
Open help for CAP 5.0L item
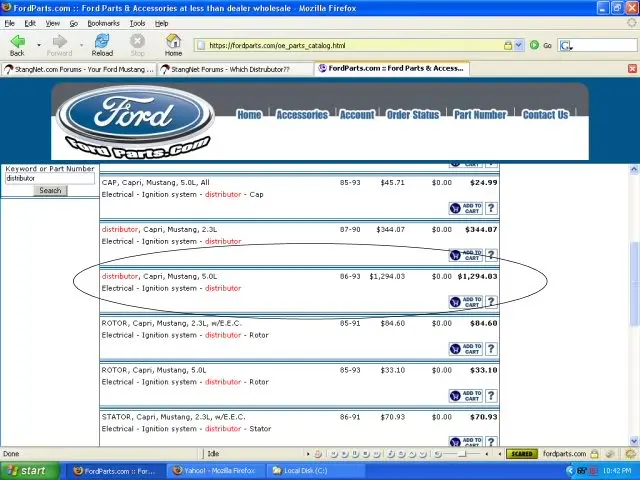point(491,208)
